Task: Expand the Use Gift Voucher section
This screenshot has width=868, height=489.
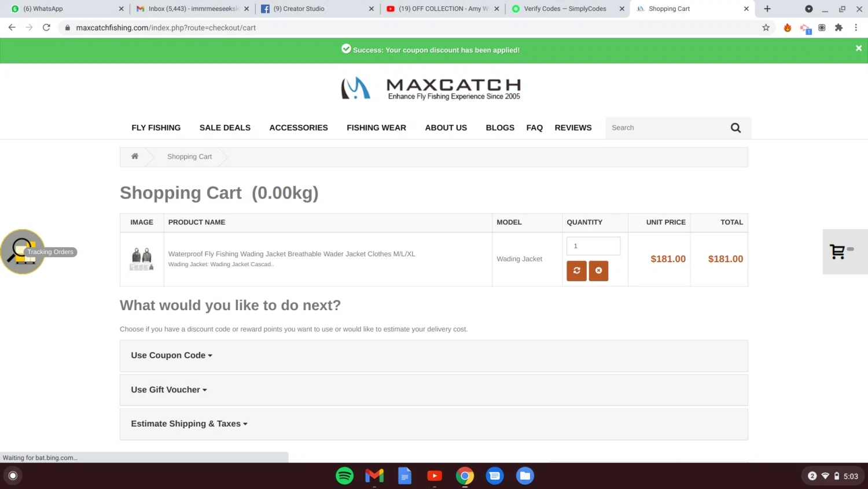Action: point(433,390)
